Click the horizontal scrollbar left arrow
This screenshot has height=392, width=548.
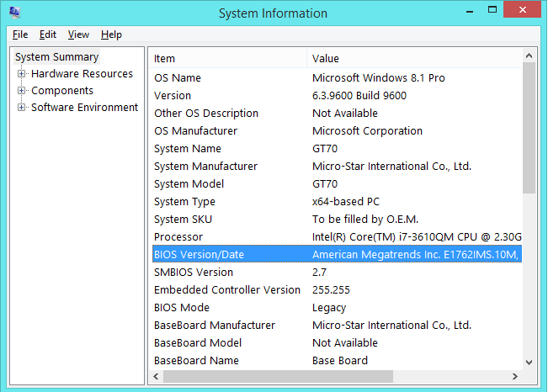[156, 376]
